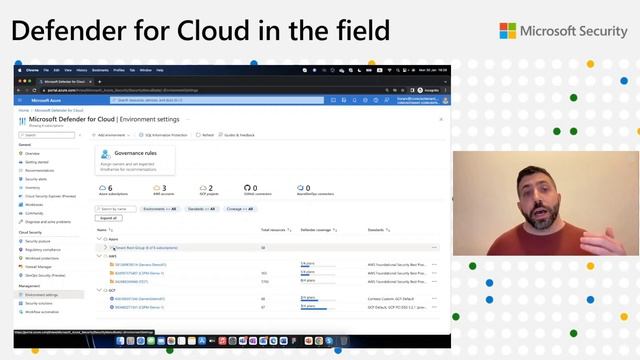Close the Environment settings blade

(x=441, y=120)
